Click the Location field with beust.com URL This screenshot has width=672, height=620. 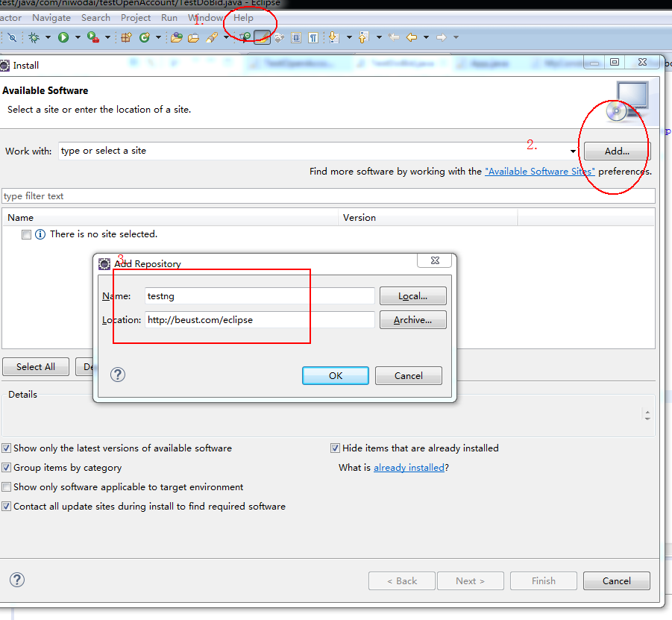pyautogui.click(x=260, y=320)
